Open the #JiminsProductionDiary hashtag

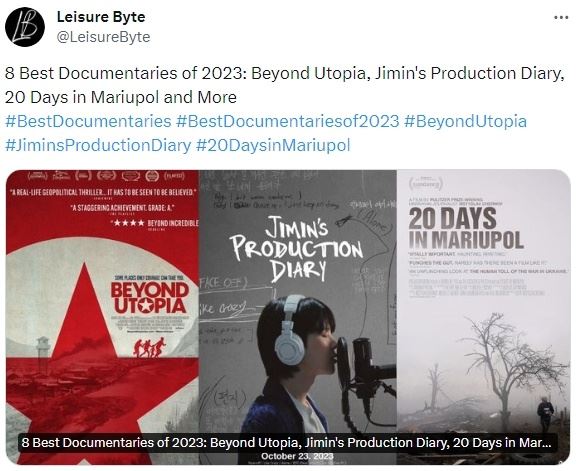coord(98,145)
